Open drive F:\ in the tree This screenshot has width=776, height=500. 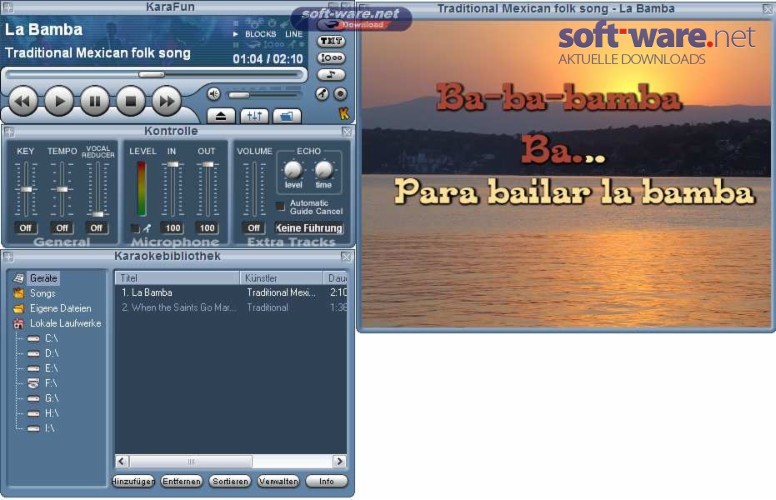pyautogui.click(x=50, y=383)
